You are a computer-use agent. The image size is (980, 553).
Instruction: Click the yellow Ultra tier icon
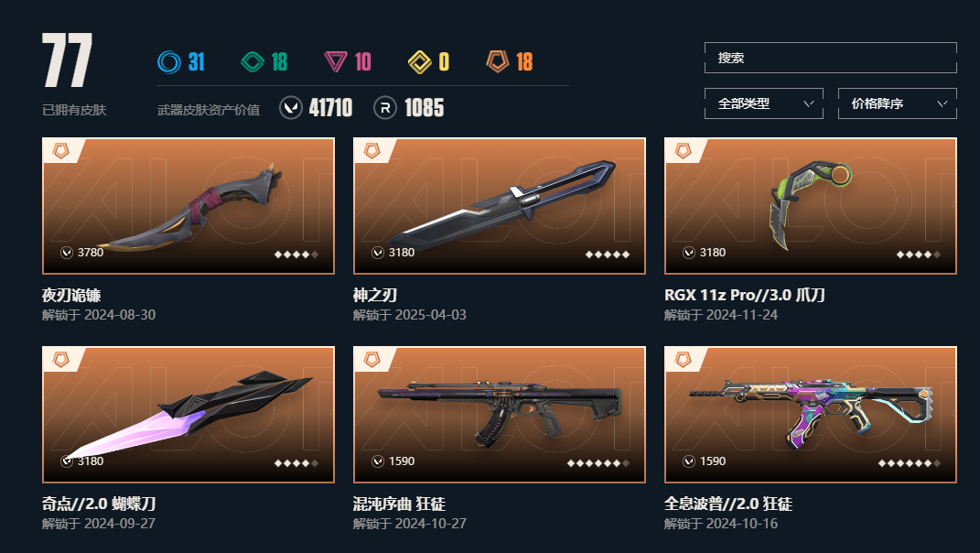419,62
